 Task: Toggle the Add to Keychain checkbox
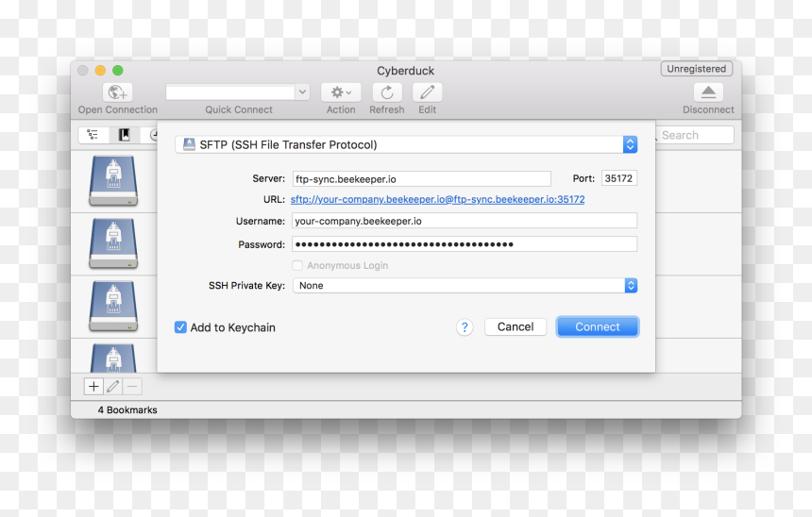click(180, 327)
